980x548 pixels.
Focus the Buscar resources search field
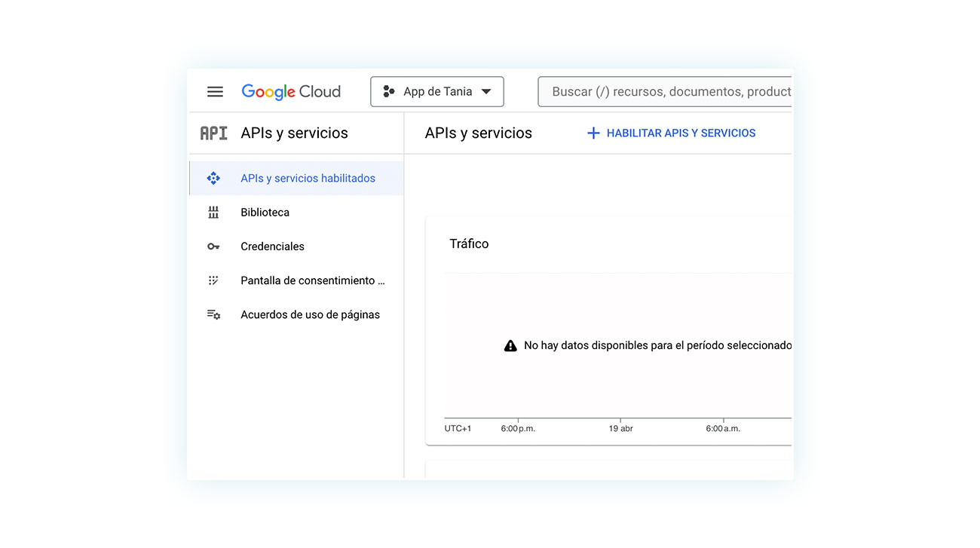(665, 92)
